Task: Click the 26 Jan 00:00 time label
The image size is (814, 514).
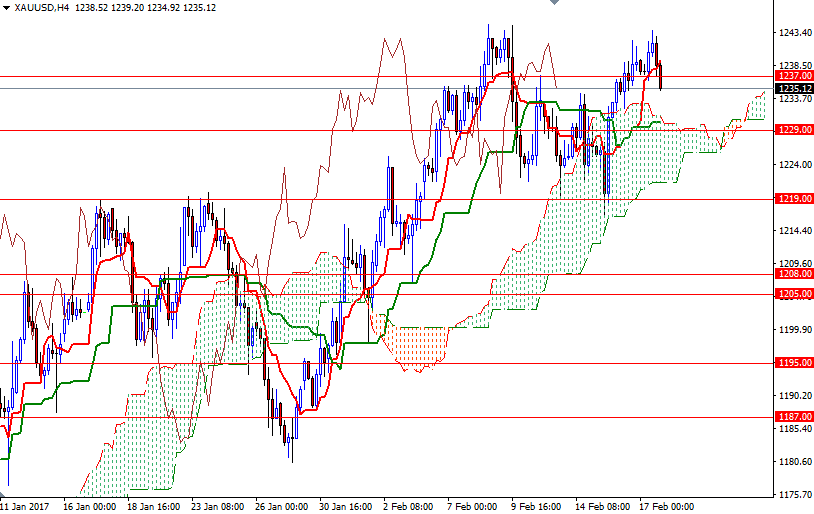Action: coord(281,506)
